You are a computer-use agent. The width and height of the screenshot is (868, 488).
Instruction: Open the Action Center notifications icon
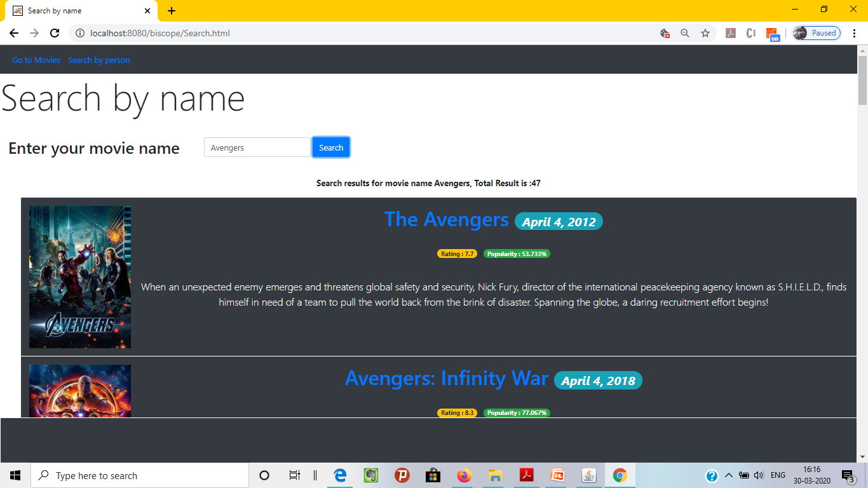click(848, 475)
